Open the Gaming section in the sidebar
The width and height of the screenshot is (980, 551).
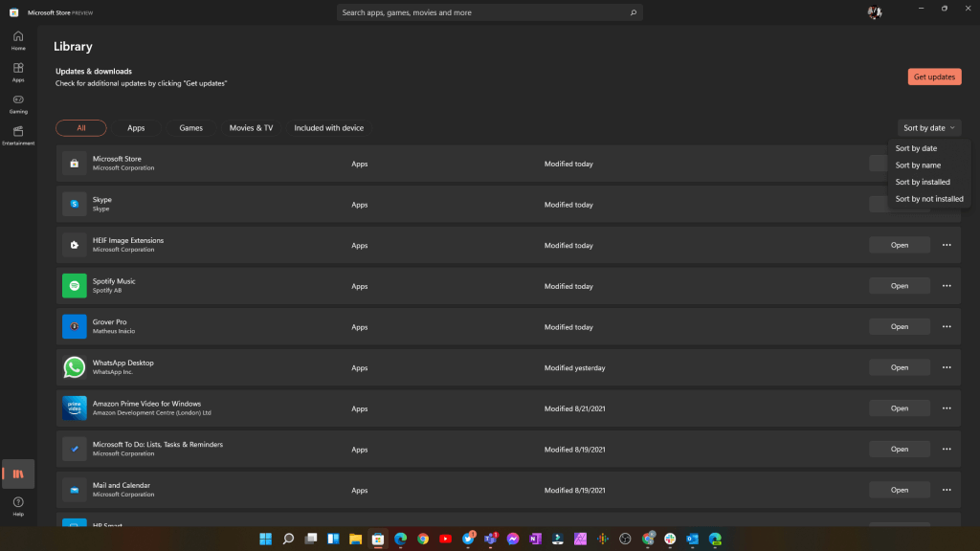pyautogui.click(x=17, y=103)
